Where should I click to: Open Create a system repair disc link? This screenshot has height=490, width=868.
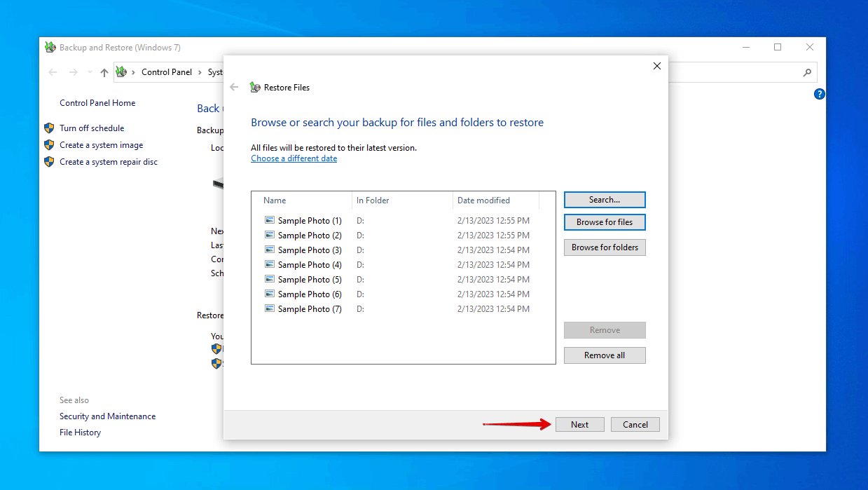(109, 162)
